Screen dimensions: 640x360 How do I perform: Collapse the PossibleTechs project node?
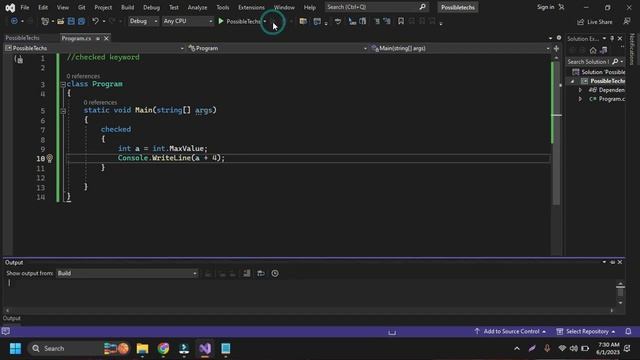point(572,81)
